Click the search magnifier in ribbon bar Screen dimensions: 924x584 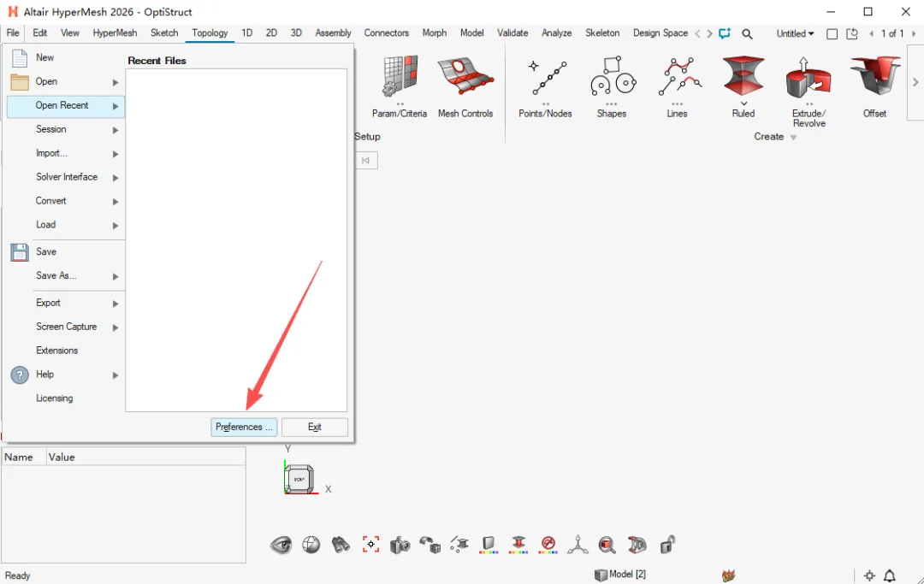pos(747,34)
